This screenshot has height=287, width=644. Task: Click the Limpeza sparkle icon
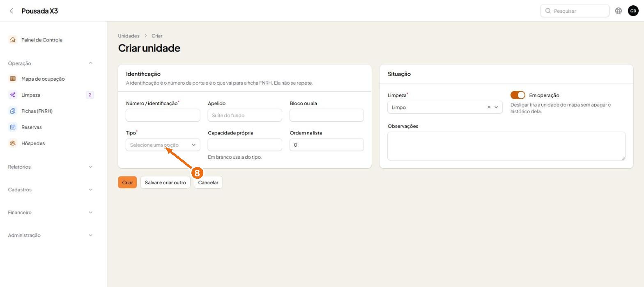click(x=13, y=95)
